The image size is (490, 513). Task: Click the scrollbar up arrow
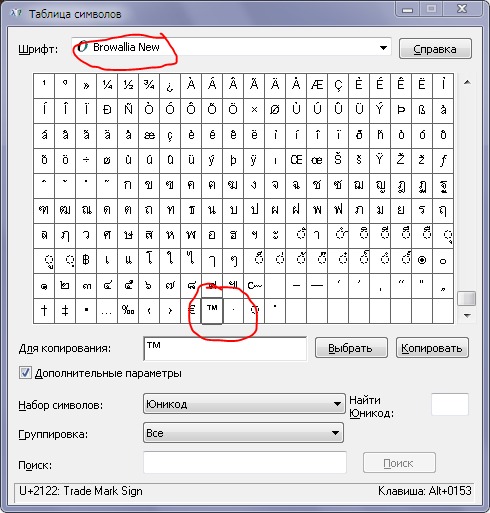[467, 82]
